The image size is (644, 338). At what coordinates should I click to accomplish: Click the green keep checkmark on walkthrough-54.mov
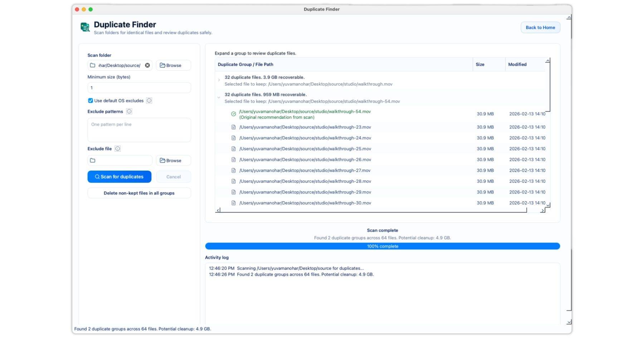[234, 114]
